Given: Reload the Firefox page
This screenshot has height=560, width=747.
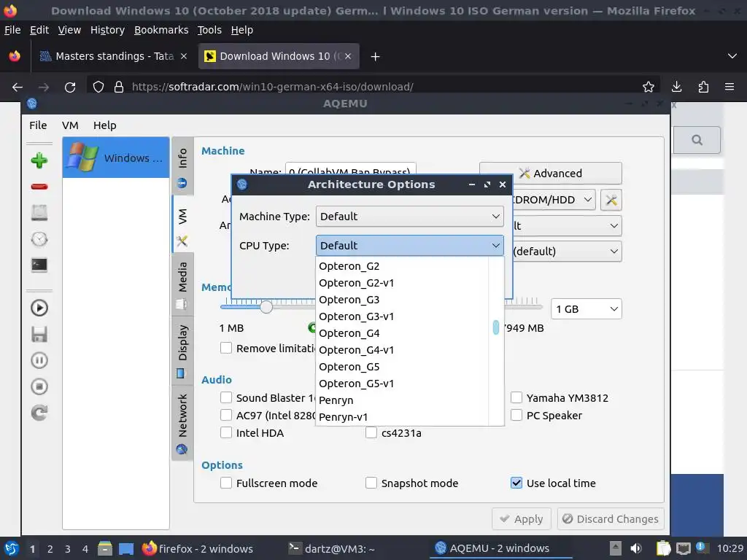Looking at the screenshot, I should [x=70, y=87].
